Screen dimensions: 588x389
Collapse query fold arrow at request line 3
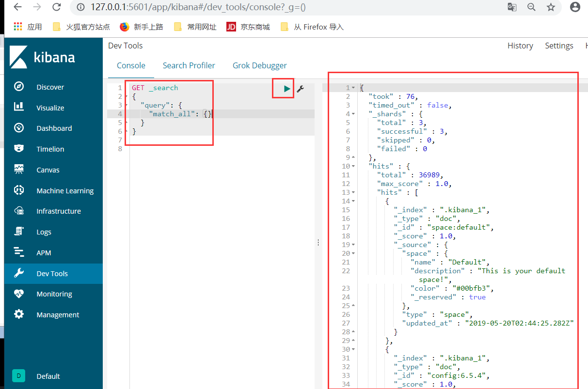pyautogui.click(x=127, y=105)
